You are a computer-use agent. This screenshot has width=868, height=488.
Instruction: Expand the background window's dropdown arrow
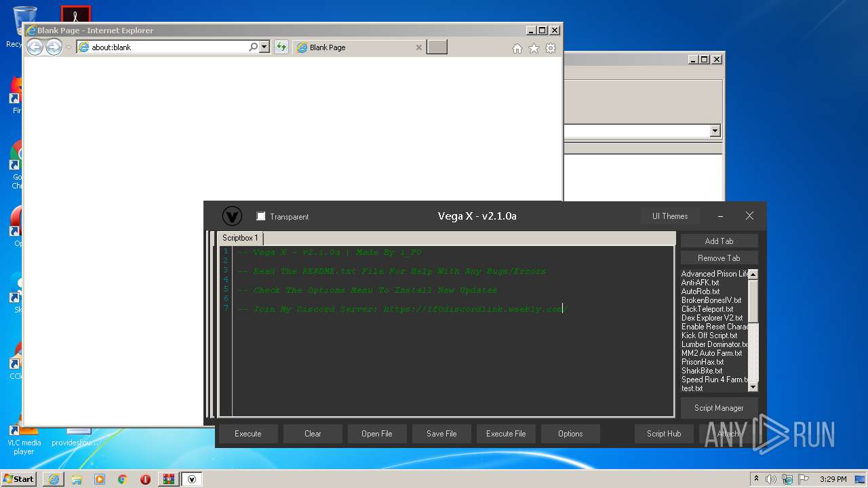click(x=715, y=131)
